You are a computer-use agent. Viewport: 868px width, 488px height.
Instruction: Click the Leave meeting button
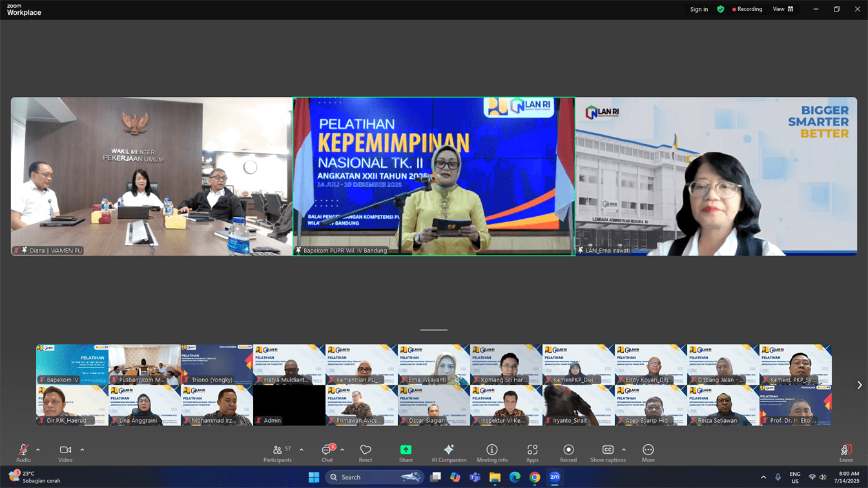(x=846, y=453)
